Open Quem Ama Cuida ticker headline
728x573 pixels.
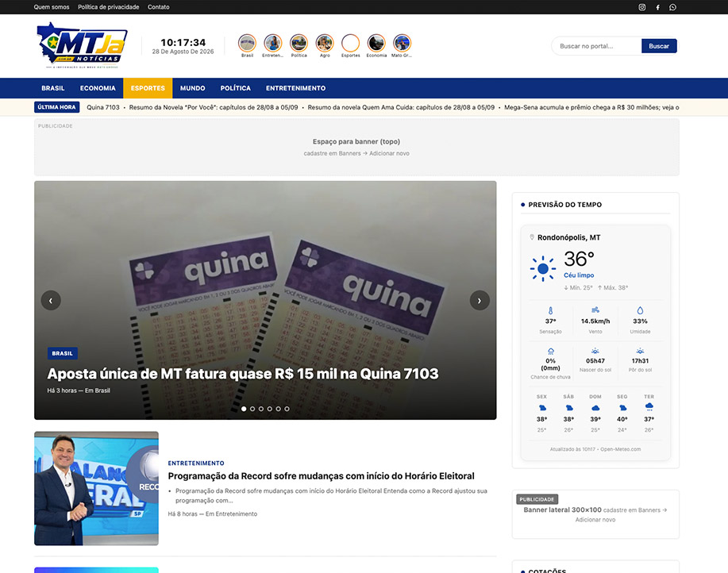click(401, 107)
